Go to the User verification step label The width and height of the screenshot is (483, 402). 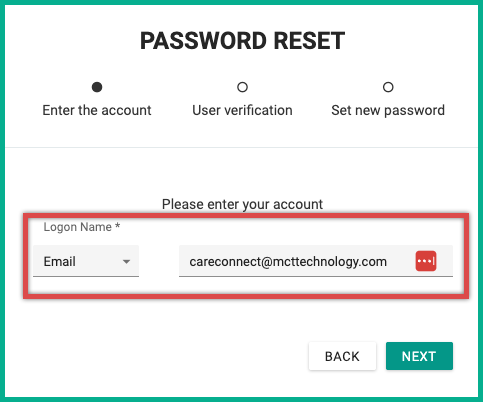tap(242, 110)
